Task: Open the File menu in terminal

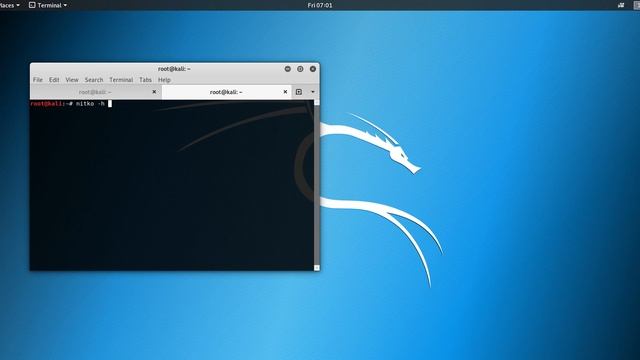Action: click(38, 80)
